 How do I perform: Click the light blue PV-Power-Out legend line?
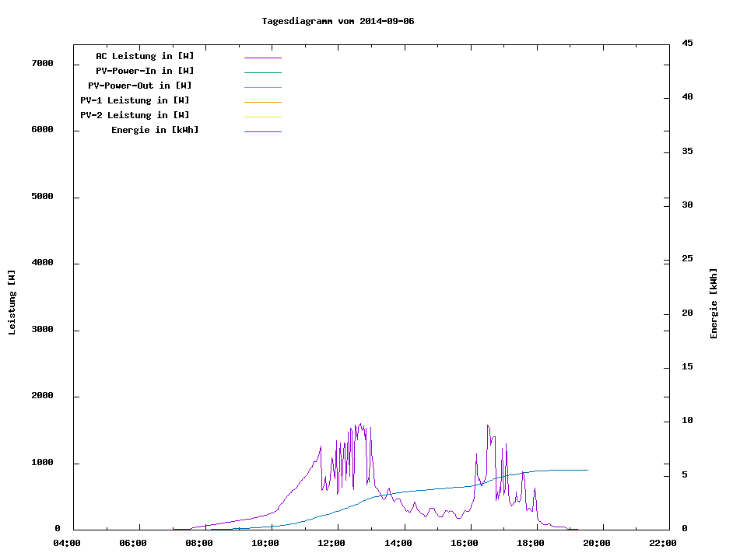click(262, 87)
